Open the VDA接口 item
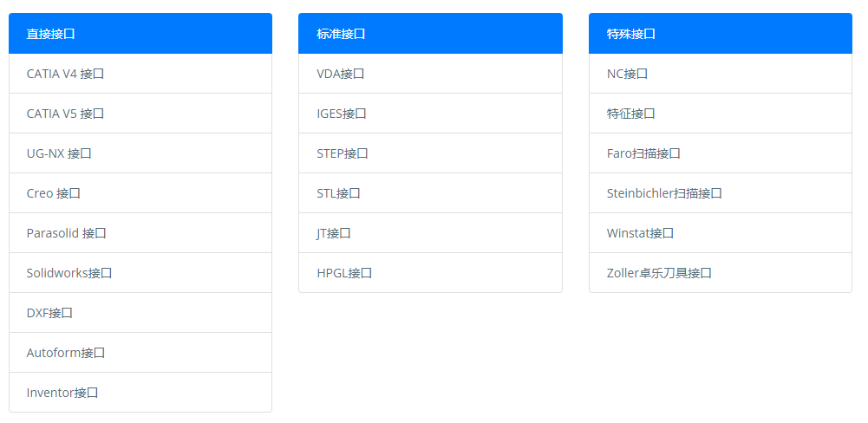 point(430,74)
